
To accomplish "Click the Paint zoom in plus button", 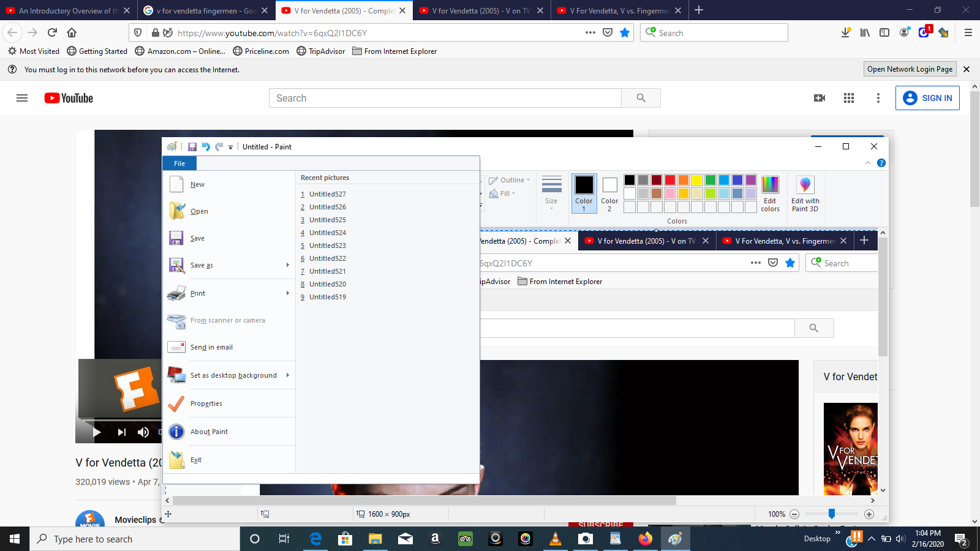I will pos(869,514).
